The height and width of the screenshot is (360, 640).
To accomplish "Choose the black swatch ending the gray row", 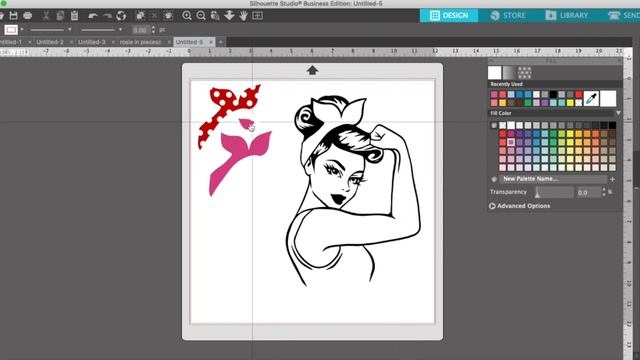I will tap(612, 125).
